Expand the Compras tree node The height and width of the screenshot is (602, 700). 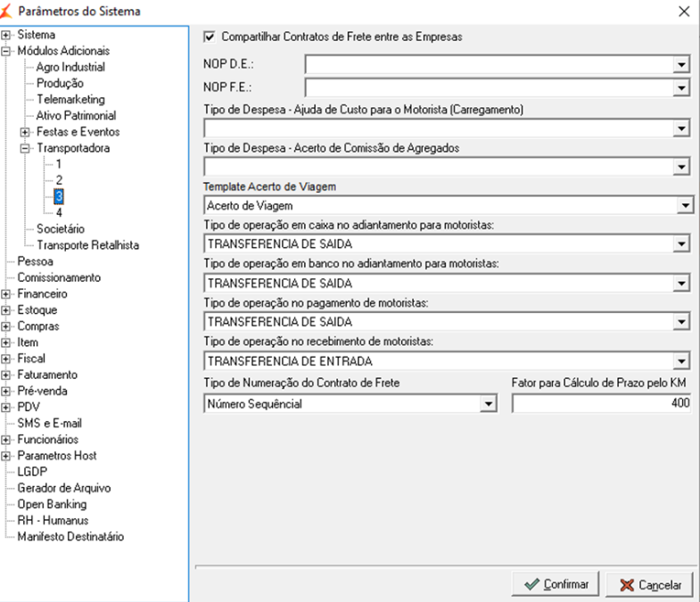(x=6, y=326)
